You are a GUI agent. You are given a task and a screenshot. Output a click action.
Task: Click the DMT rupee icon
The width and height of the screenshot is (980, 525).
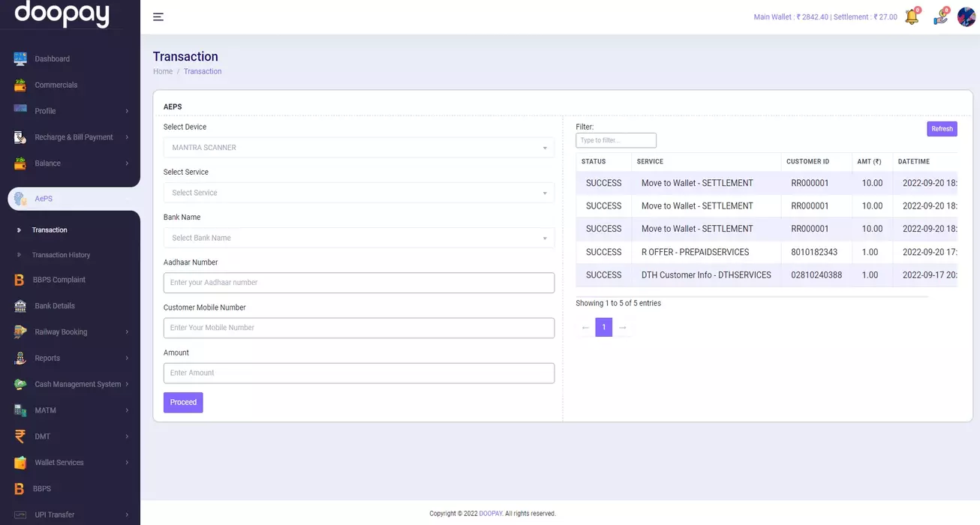click(20, 436)
